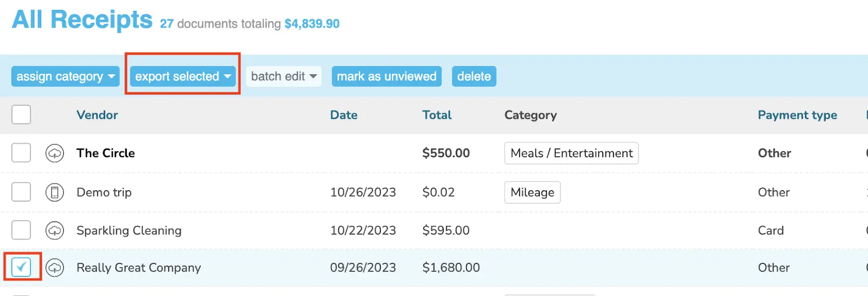Check the box for The Circle receipt
The width and height of the screenshot is (868, 296).
(x=21, y=153)
